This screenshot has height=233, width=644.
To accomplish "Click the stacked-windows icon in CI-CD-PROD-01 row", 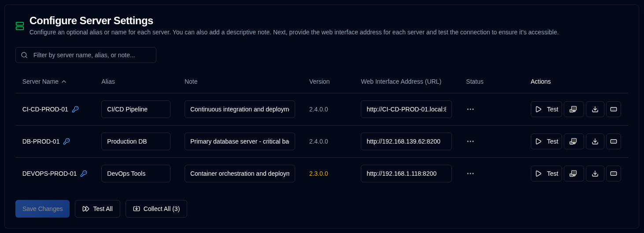I will click(574, 109).
